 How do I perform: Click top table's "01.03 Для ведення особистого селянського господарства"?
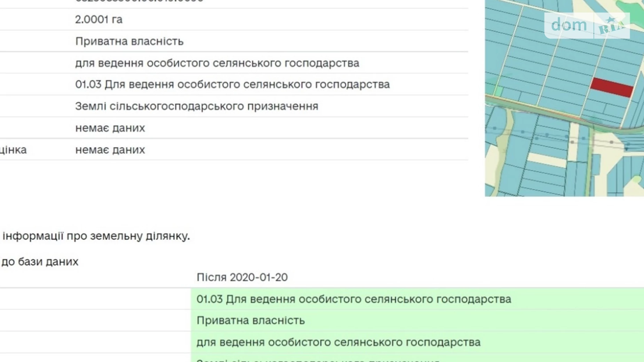click(233, 85)
